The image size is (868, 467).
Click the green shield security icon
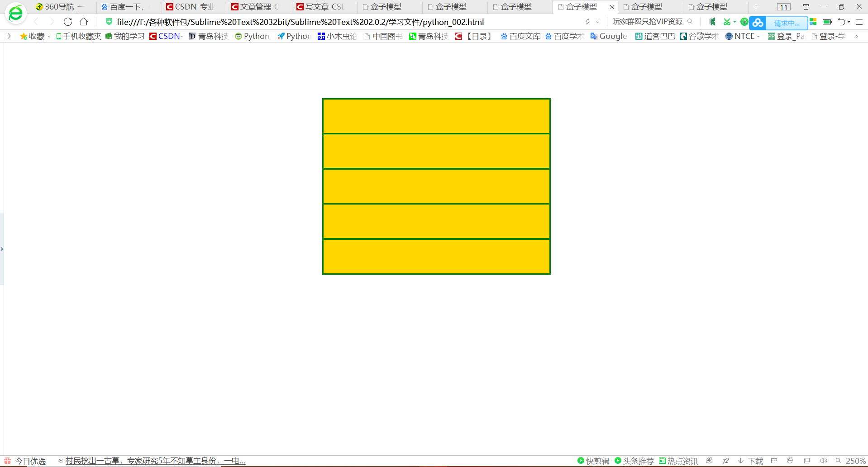click(x=109, y=21)
